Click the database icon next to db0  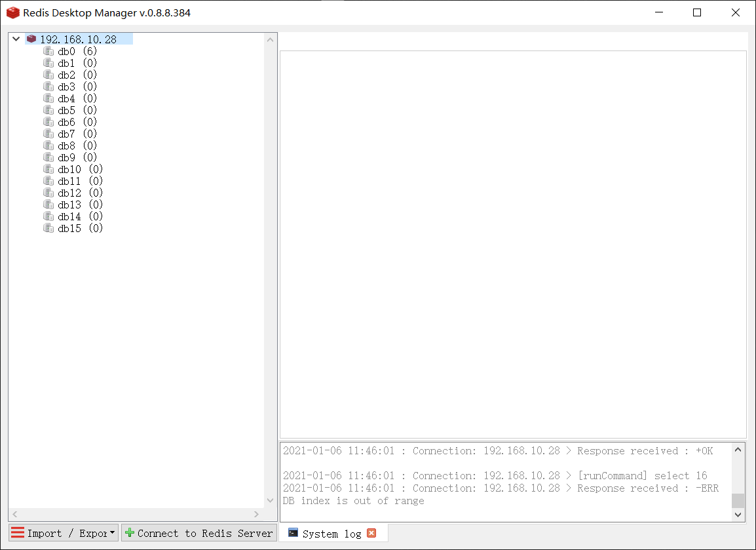click(48, 50)
